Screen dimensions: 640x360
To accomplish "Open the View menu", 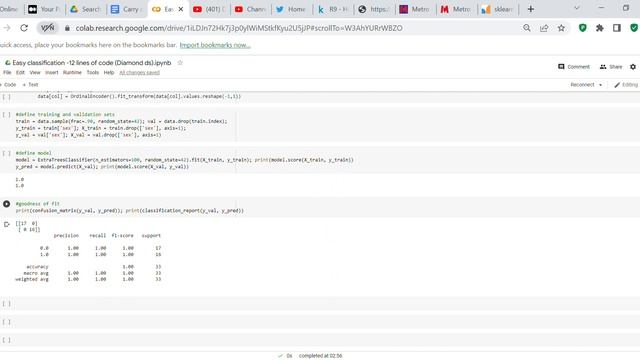I will tap(35, 72).
